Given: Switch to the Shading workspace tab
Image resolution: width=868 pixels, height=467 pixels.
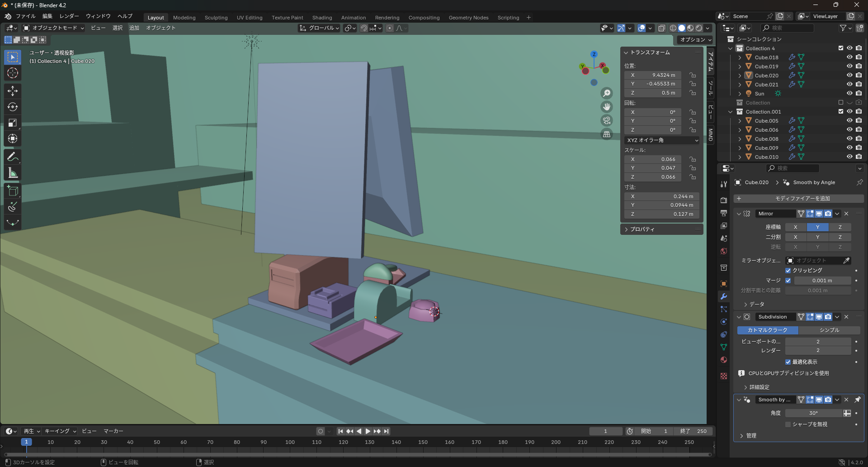Looking at the screenshot, I should pos(322,18).
